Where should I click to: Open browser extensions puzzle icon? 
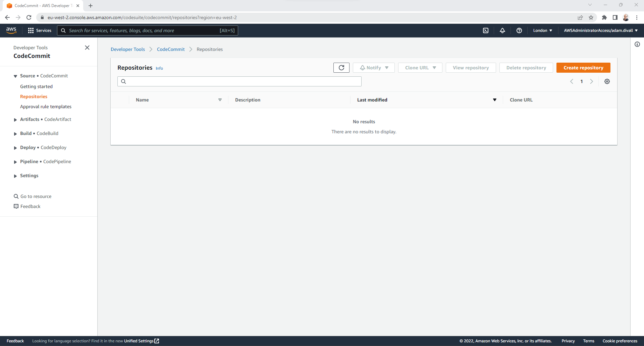click(x=604, y=17)
